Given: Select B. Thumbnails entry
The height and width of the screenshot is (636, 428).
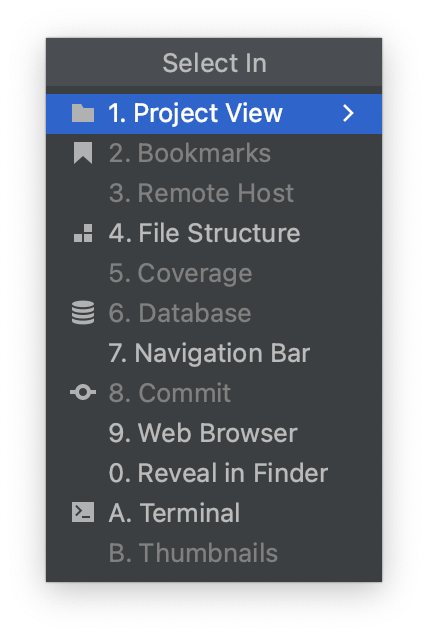Looking at the screenshot, I should (214, 552).
